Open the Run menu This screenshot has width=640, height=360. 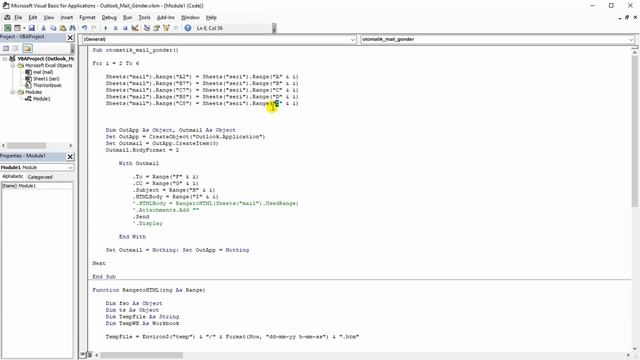click(x=127, y=18)
